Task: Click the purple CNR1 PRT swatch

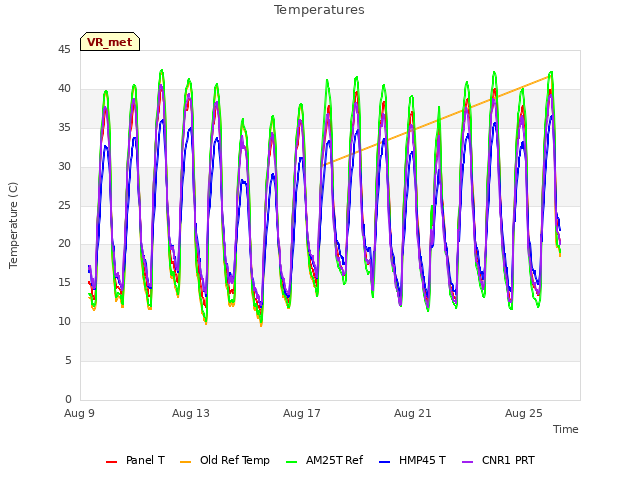Action: click(467, 462)
